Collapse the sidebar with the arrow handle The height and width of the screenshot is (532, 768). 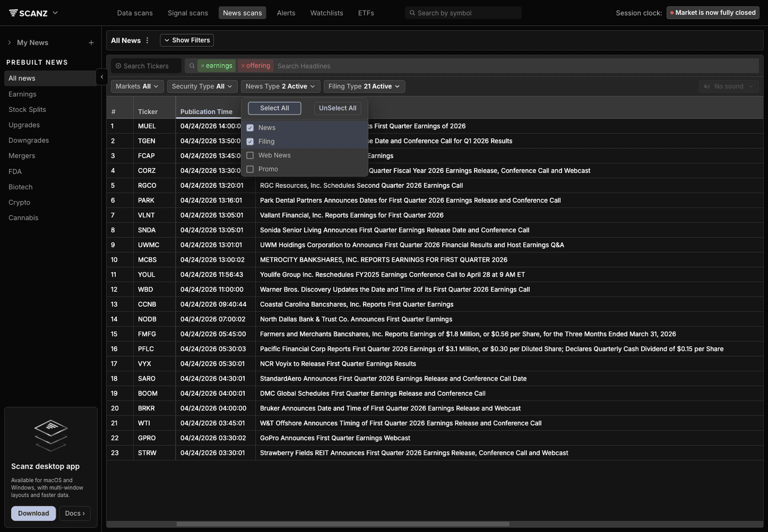point(101,77)
